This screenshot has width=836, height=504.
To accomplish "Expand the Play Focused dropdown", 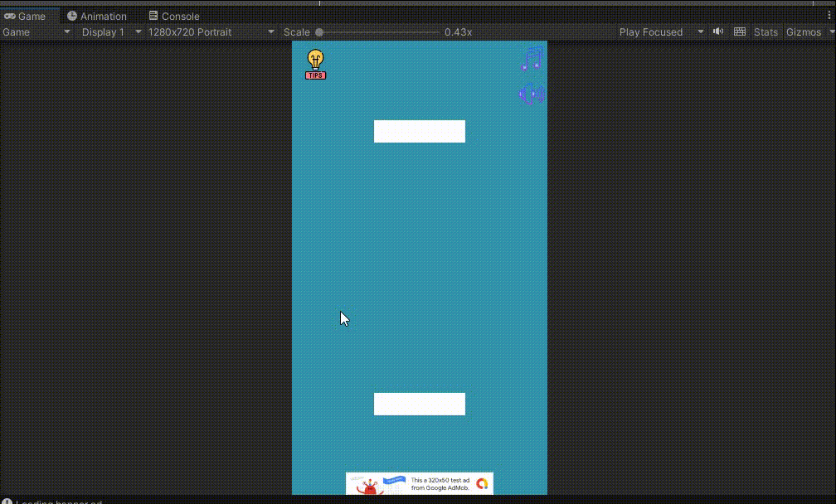I will coord(659,31).
